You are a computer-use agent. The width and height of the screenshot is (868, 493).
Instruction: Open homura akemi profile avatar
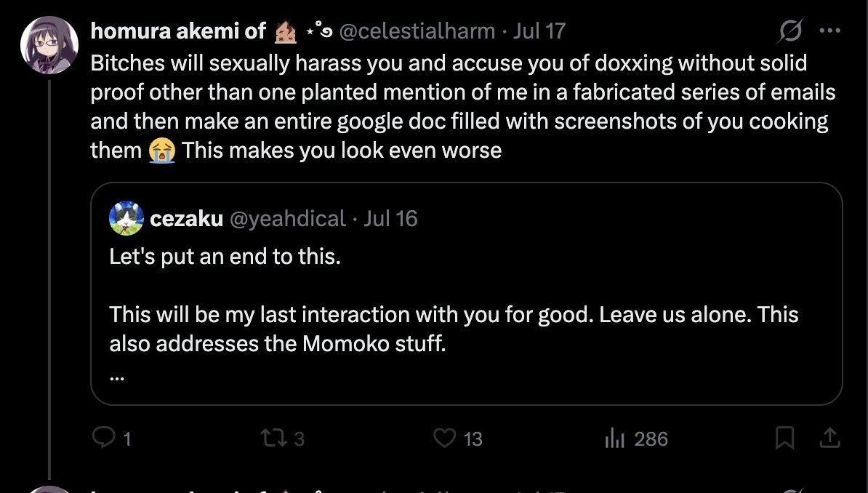click(49, 45)
